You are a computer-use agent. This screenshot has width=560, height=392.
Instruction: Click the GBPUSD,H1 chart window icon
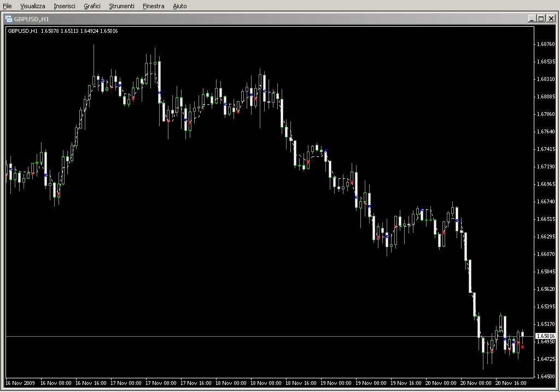pyautogui.click(x=9, y=19)
